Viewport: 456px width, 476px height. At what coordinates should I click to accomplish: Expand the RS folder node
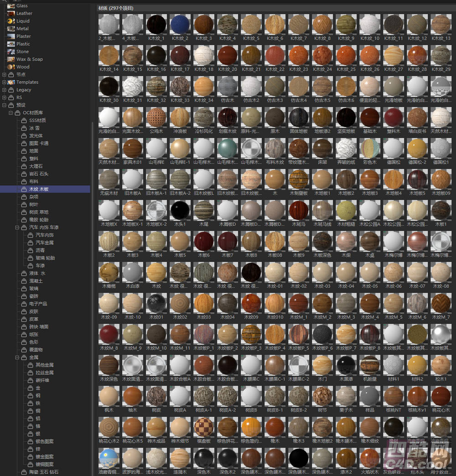click(5, 98)
